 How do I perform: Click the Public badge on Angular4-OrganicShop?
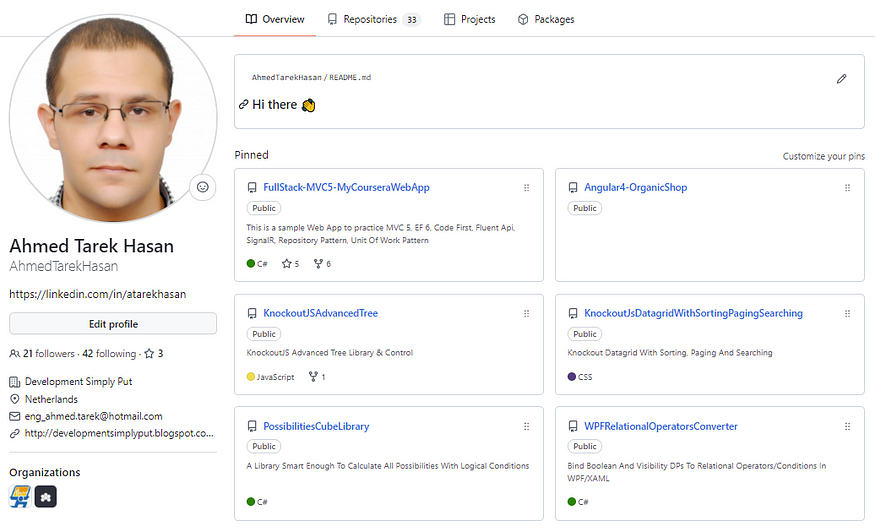point(584,208)
